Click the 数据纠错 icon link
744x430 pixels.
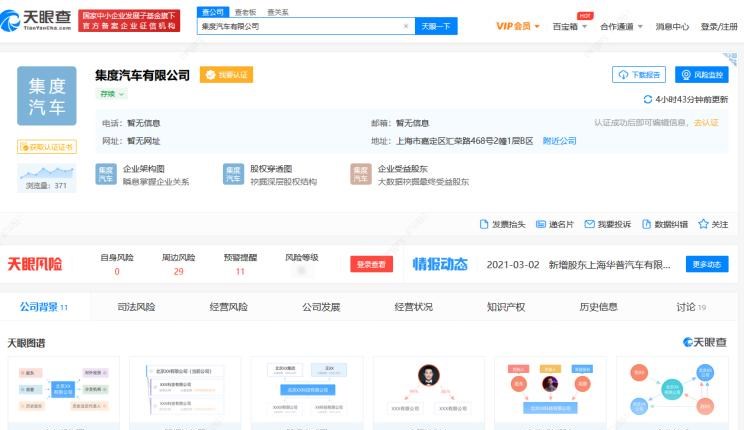click(665, 224)
